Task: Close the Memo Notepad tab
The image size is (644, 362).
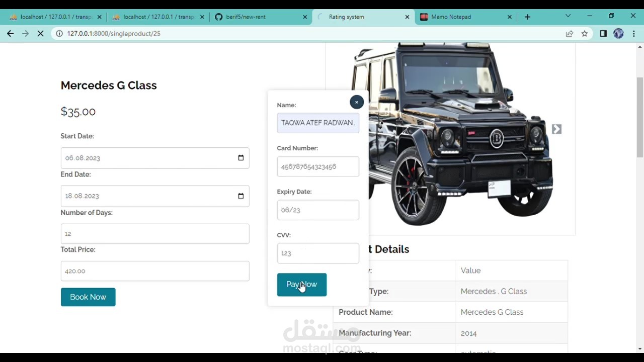Action: click(510, 17)
